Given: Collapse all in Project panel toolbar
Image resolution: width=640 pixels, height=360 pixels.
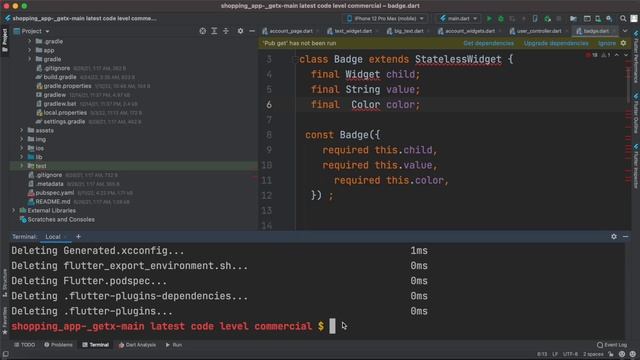Looking at the screenshot, I should coord(226,31).
